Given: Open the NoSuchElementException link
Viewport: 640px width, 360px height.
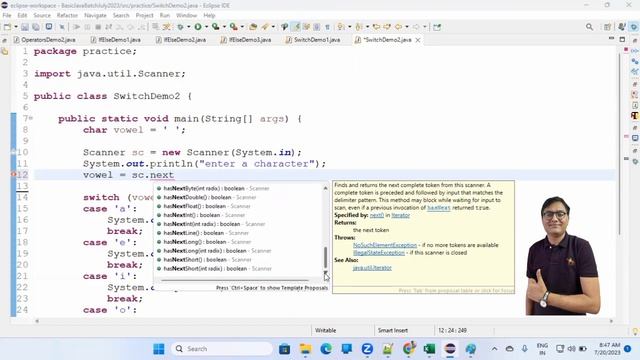Looking at the screenshot, I should (x=384, y=245).
